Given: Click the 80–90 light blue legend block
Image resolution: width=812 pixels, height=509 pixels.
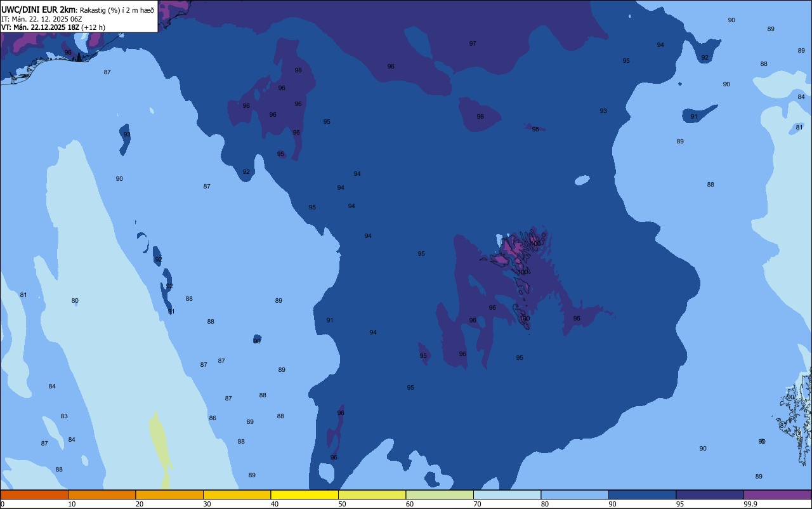Looking at the screenshot, I should point(575,494).
